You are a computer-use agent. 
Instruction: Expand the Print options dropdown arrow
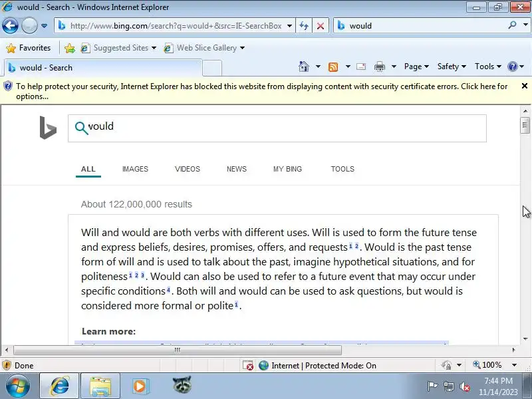click(x=394, y=66)
